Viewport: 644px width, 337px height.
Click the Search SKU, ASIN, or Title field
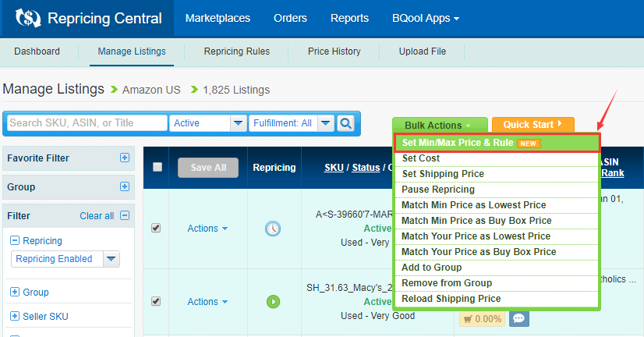pos(87,123)
